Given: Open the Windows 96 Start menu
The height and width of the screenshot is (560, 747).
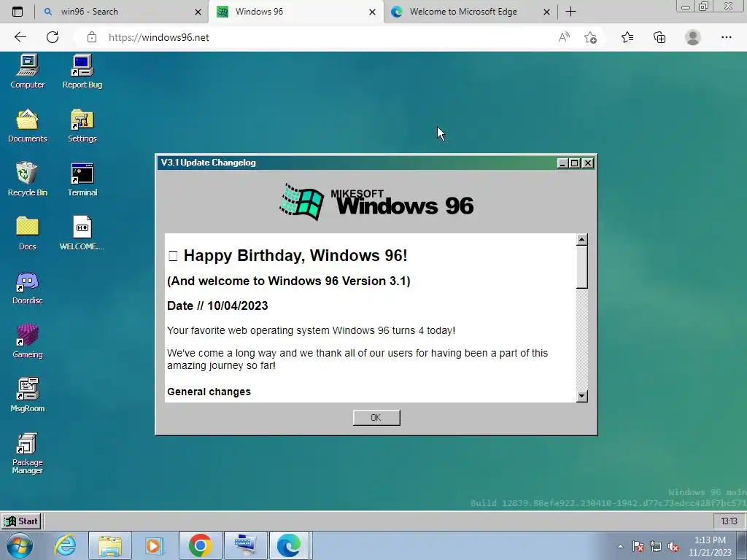Looking at the screenshot, I should point(21,521).
